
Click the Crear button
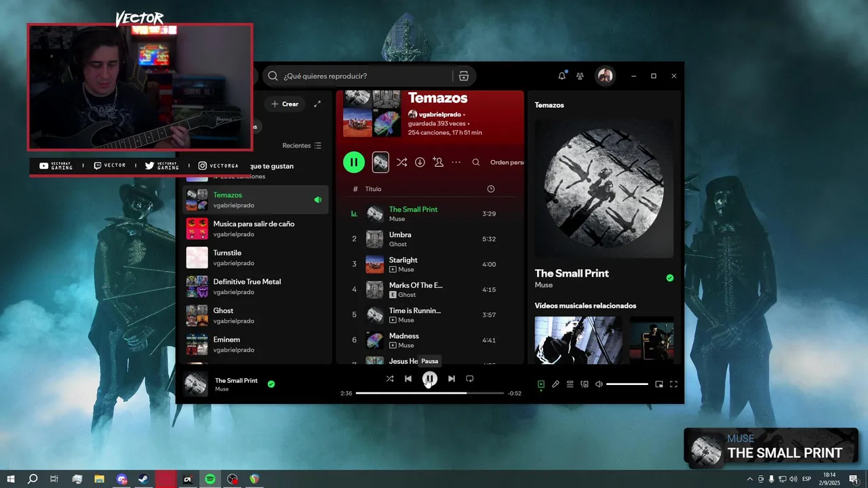(x=285, y=104)
